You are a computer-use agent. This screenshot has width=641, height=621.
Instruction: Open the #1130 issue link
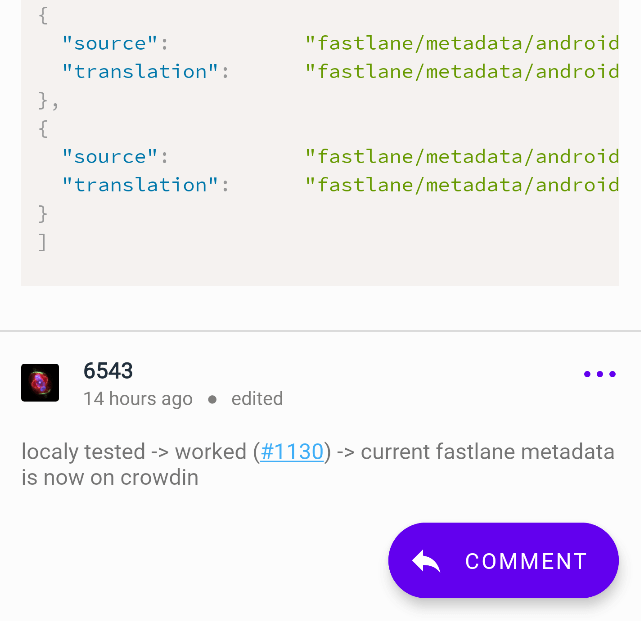point(292,452)
